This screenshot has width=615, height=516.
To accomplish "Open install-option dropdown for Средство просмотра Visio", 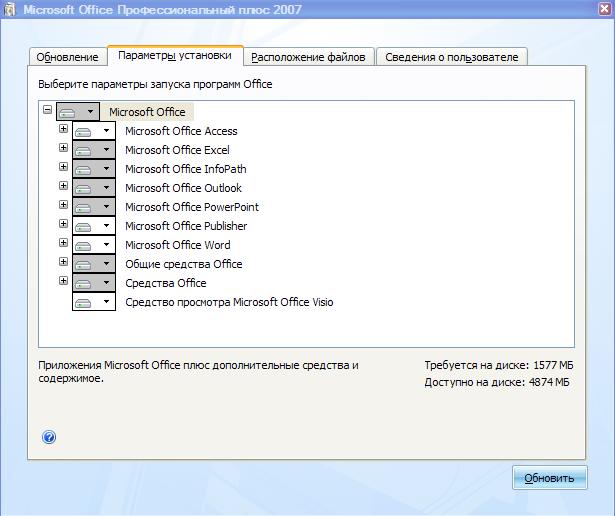I will (94, 302).
